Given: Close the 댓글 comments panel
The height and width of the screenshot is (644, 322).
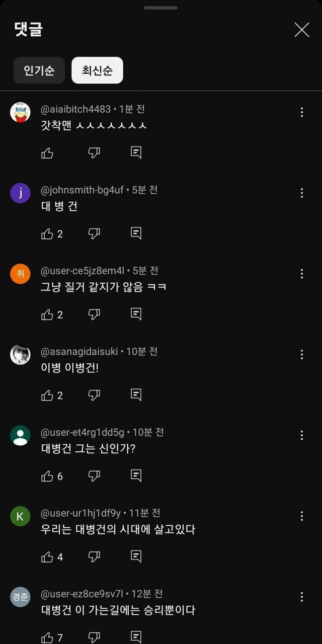Looking at the screenshot, I should click(x=301, y=30).
